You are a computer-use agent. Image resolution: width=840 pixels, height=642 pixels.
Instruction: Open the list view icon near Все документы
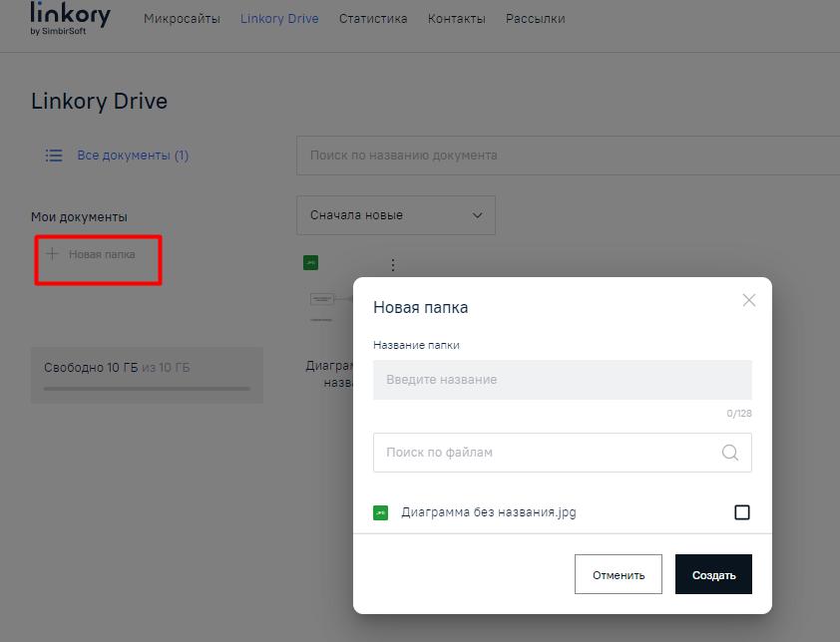(x=54, y=156)
